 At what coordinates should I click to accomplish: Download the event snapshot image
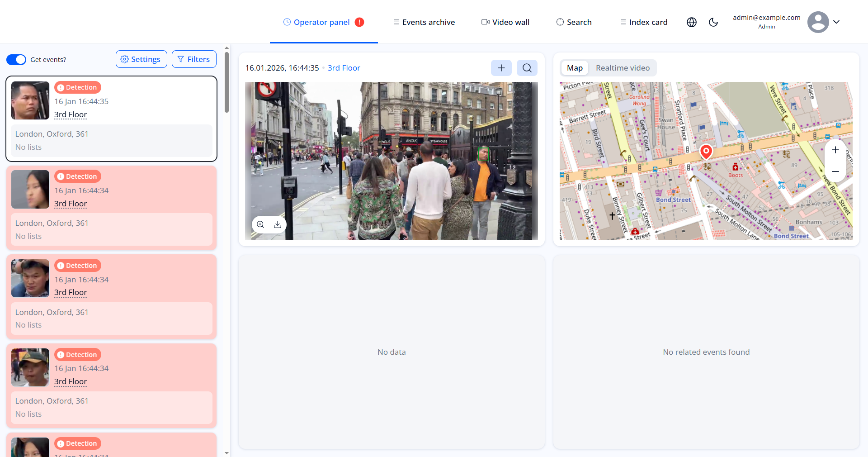tap(277, 224)
